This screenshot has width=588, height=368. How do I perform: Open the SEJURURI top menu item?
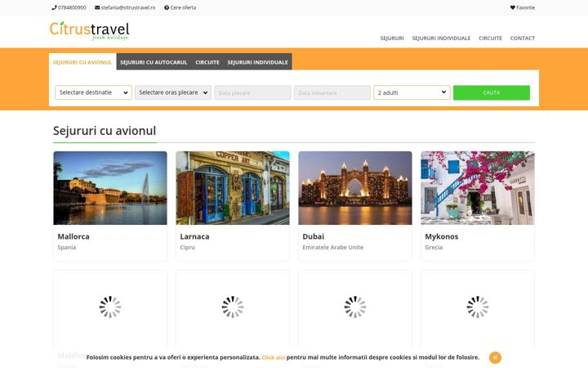pos(392,38)
